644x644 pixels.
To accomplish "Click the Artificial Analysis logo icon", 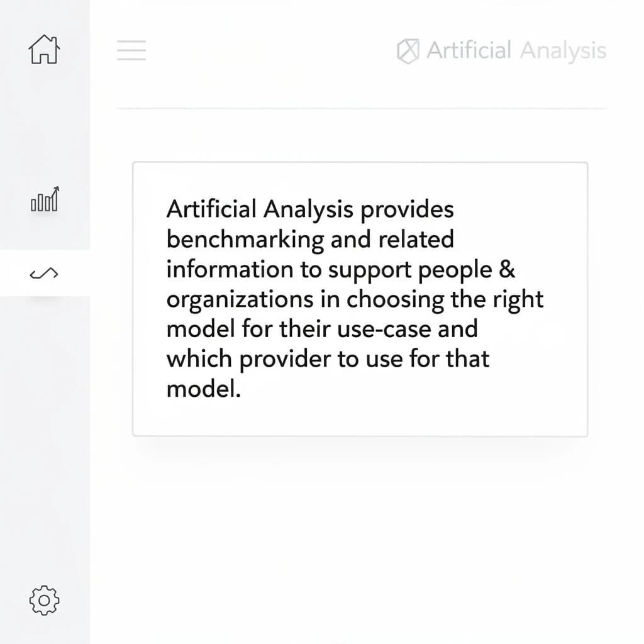I will [409, 50].
